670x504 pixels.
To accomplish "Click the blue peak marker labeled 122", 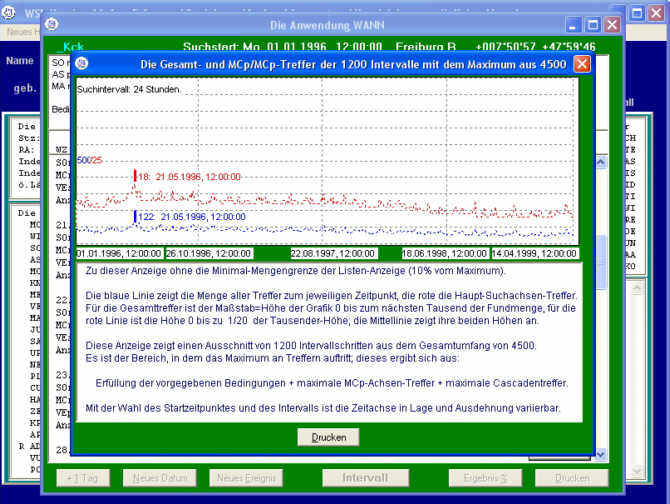I will point(135,216).
